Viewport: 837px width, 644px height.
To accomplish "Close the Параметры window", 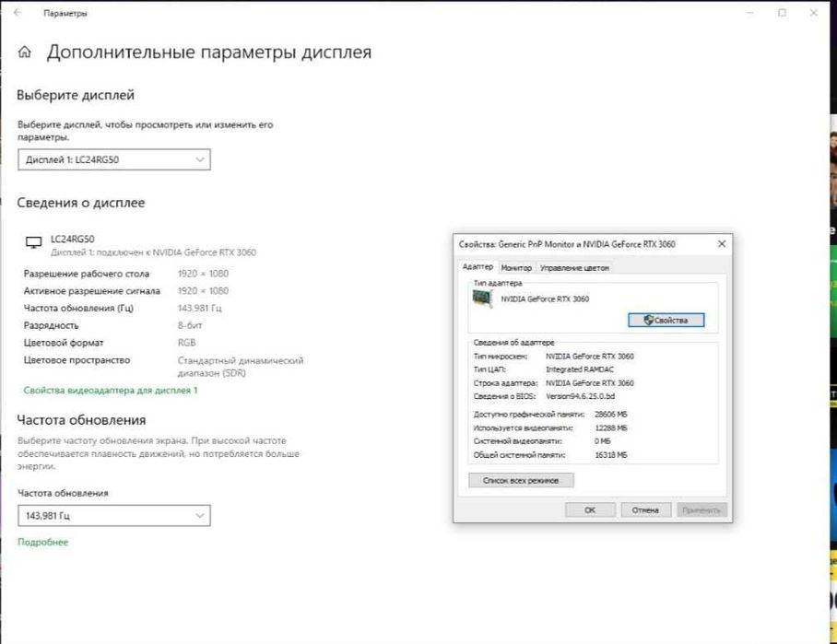I will point(814,13).
